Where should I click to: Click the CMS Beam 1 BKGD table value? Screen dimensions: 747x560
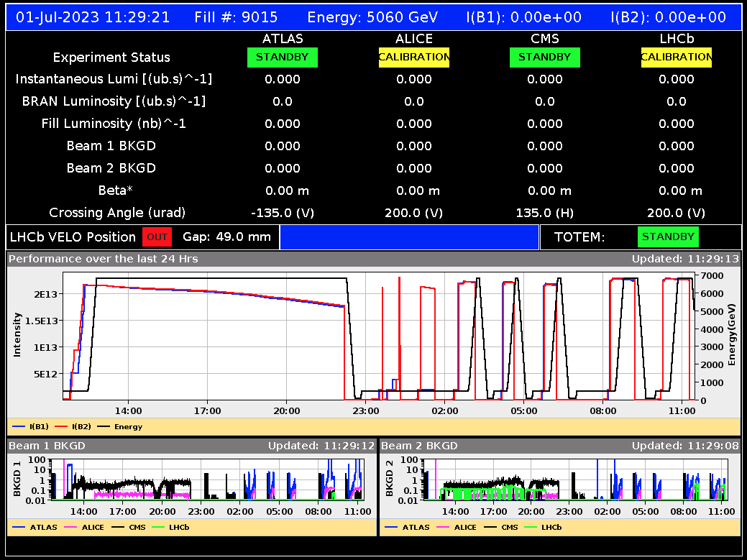544,146
